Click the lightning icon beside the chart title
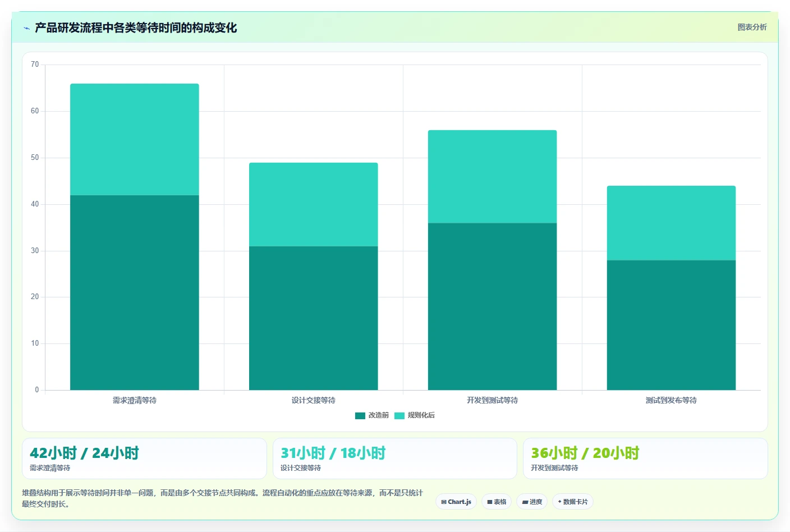This screenshot has width=790, height=532. click(x=26, y=28)
